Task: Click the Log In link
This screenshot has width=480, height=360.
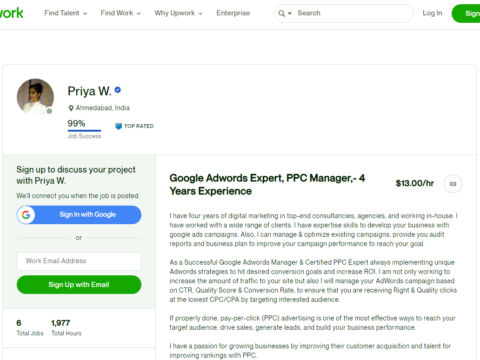Action: [x=432, y=13]
